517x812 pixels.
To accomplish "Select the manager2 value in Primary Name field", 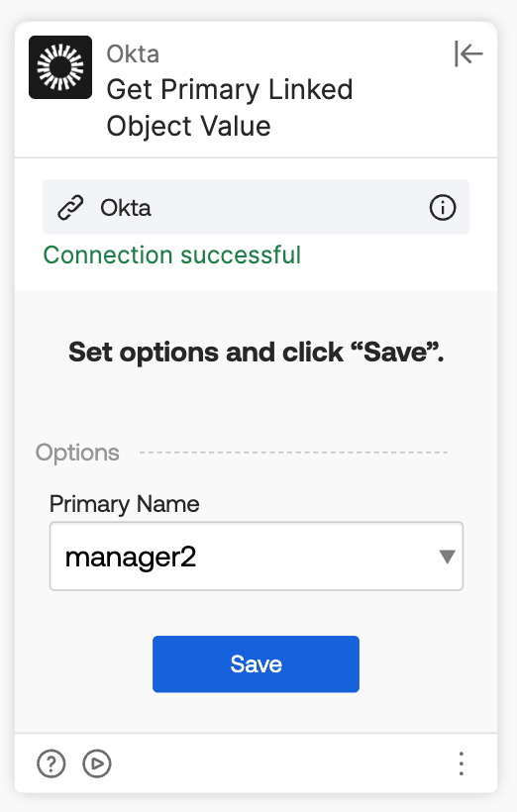I will 131,558.
